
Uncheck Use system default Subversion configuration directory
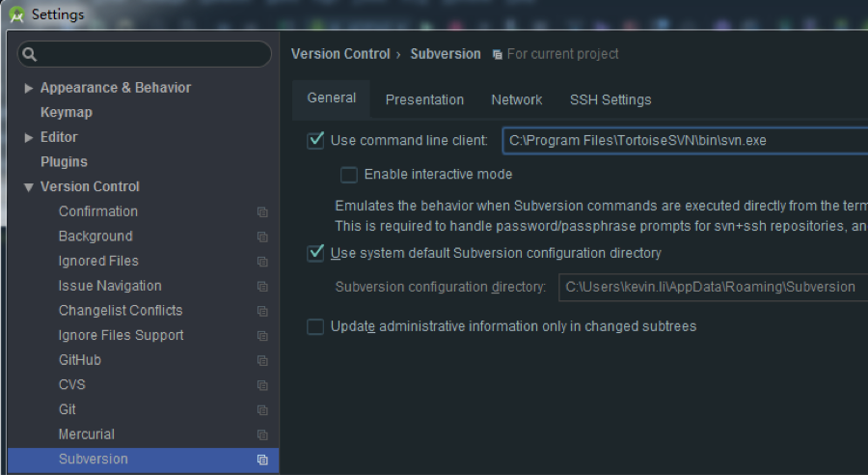point(315,254)
